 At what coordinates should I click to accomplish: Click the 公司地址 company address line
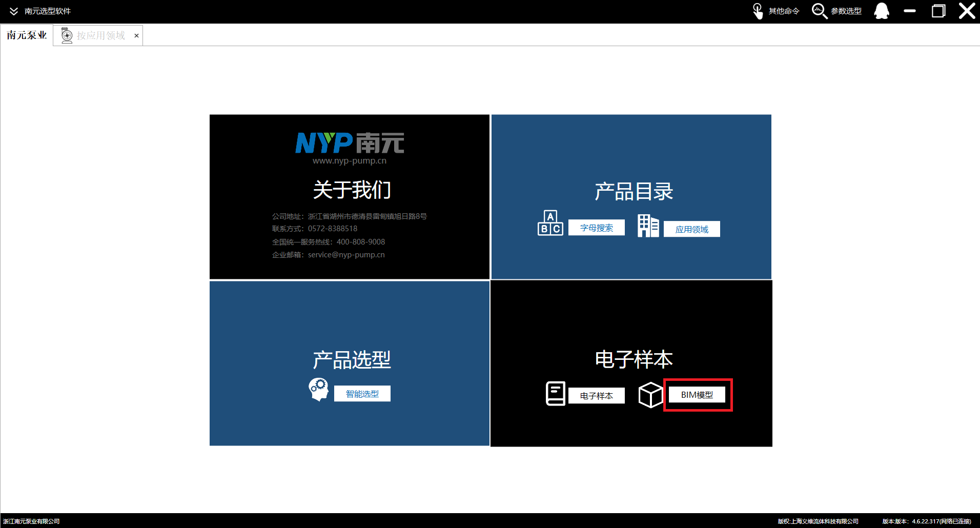[350, 216]
